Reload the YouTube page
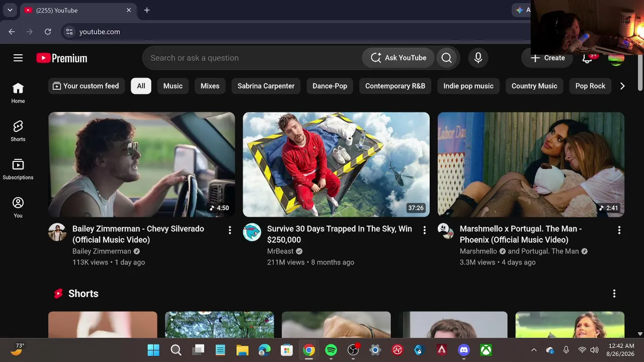Screen dimensions: 644x362 pyautogui.click(x=48, y=32)
